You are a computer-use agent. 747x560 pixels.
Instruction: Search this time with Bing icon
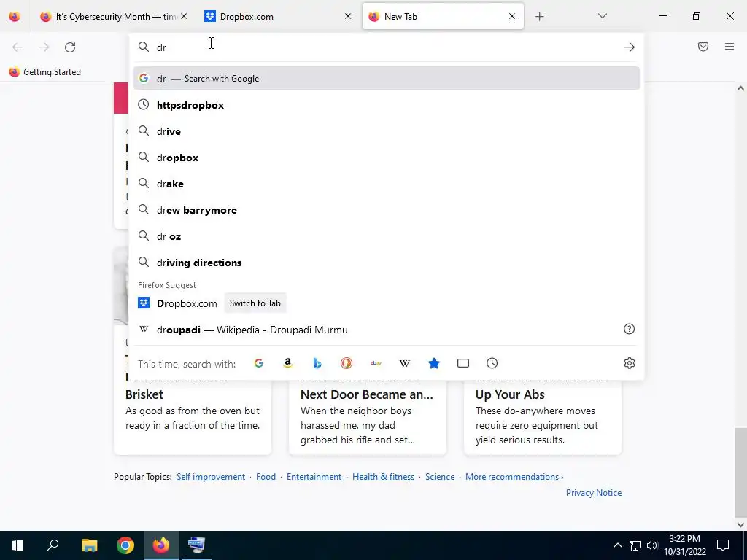tap(317, 363)
